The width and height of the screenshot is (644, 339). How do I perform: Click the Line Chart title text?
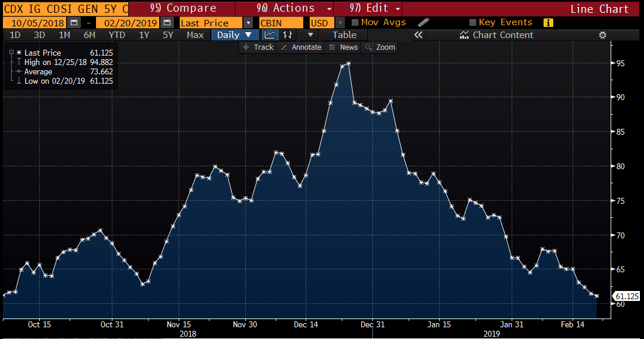[600, 9]
